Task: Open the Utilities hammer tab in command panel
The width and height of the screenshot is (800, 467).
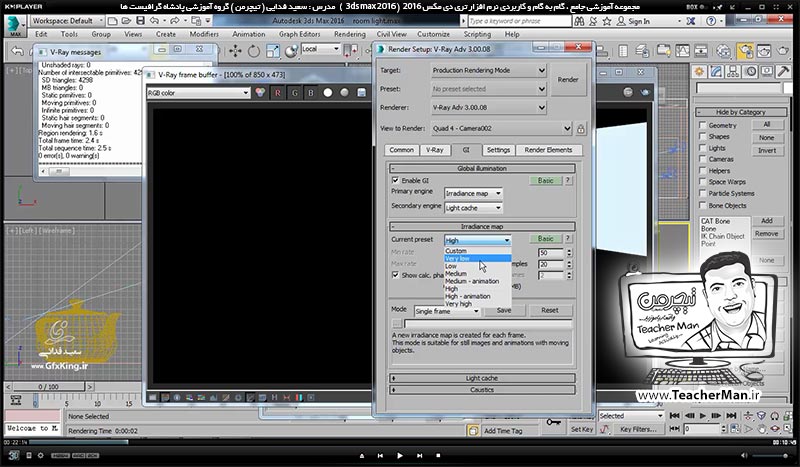Action: coord(783,72)
